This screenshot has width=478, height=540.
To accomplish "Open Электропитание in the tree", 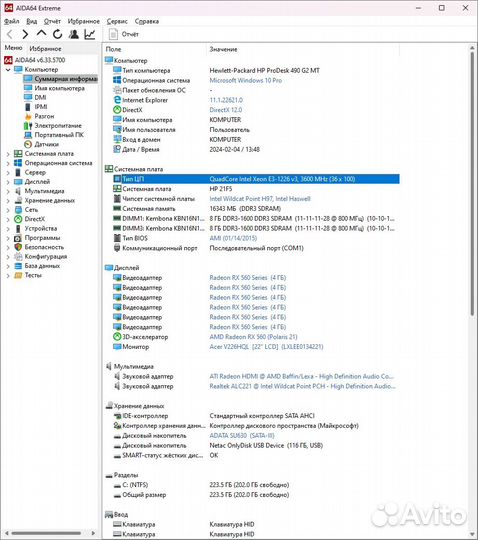I will point(58,125).
